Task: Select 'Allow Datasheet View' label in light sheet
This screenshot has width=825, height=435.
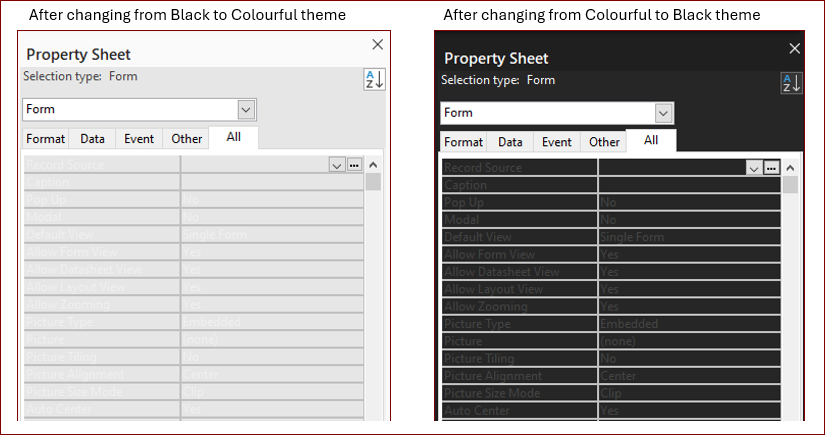Action: (84, 269)
